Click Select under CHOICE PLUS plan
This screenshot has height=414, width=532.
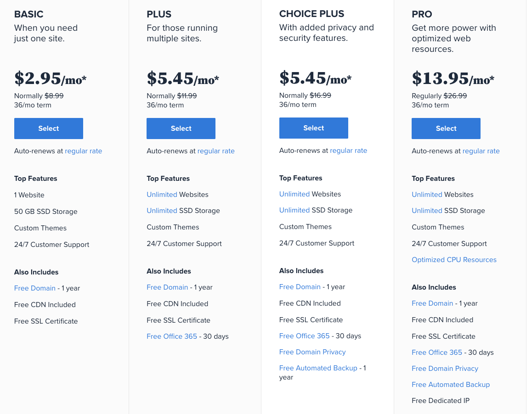pos(313,128)
